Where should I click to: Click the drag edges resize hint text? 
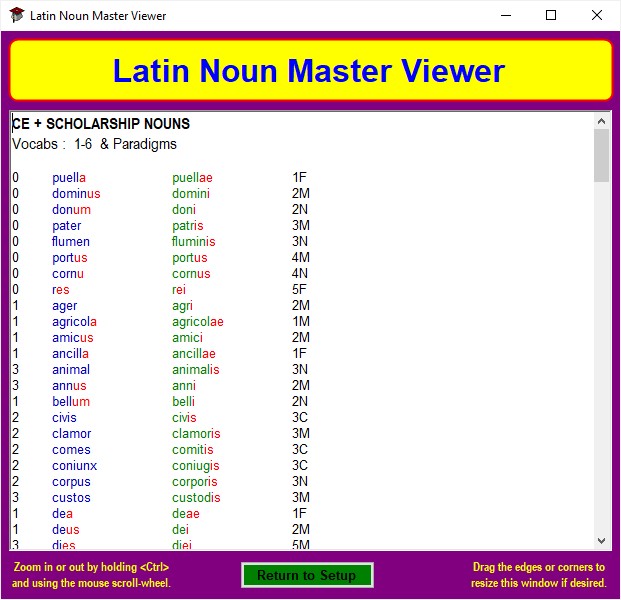click(x=538, y=575)
